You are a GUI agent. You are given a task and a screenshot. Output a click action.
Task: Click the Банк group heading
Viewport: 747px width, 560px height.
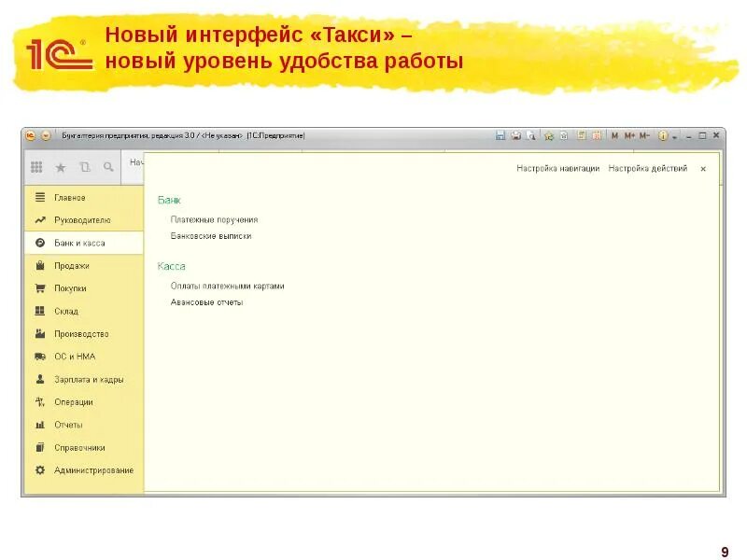(169, 200)
